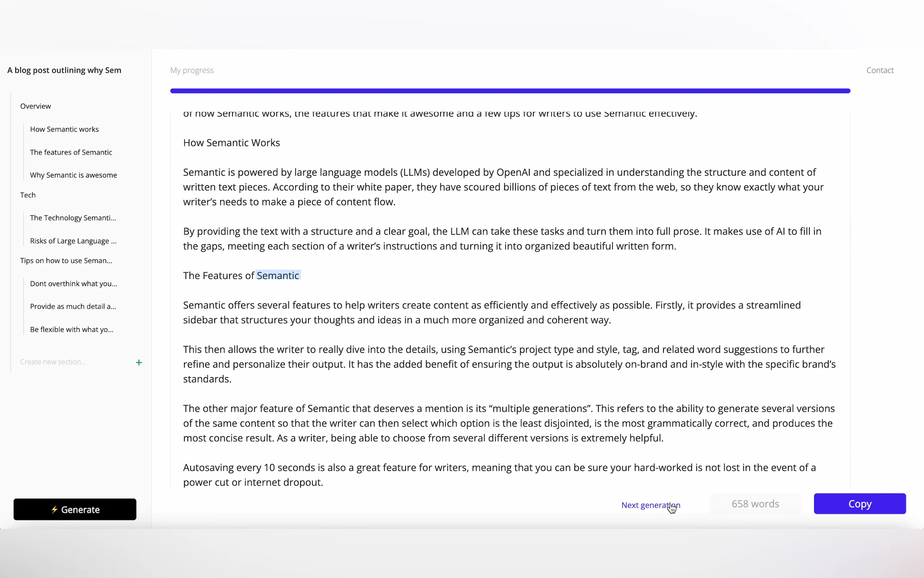Open the Contact link
This screenshot has width=924, height=578.
pyautogui.click(x=880, y=70)
